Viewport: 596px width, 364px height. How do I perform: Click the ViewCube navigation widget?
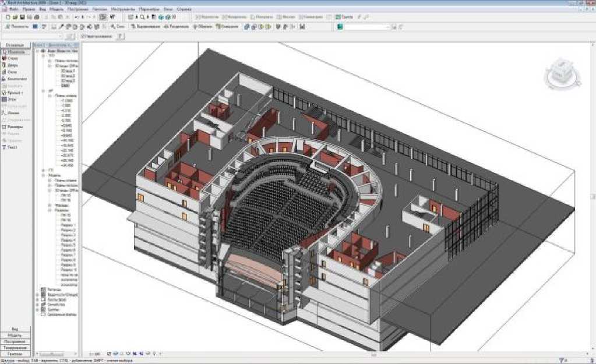coord(560,74)
